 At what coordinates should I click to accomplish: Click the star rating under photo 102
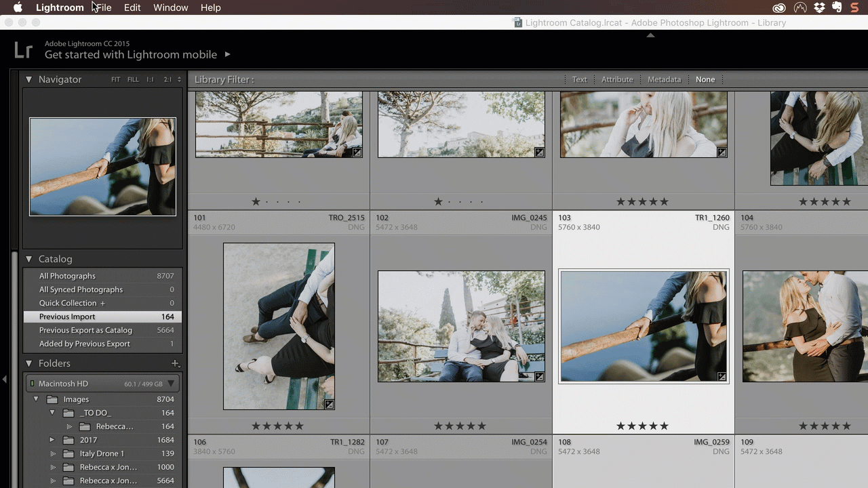click(460, 426)
